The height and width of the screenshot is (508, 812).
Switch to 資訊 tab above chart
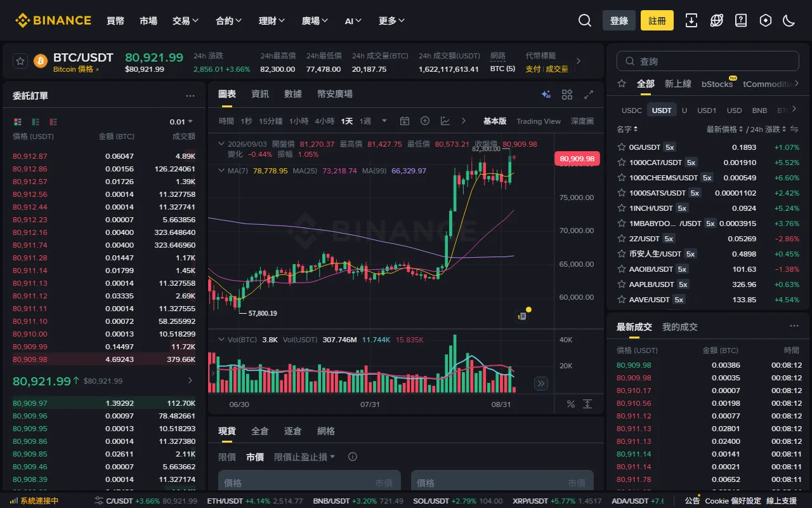click(260, 94)
